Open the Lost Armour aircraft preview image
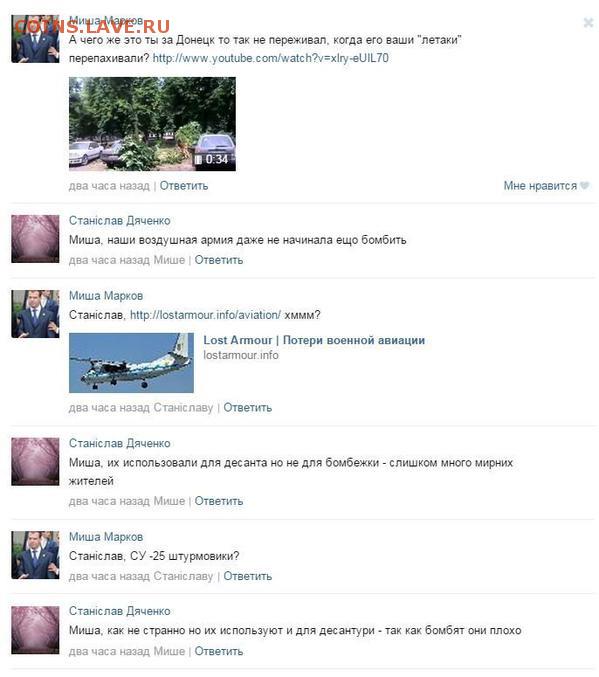 click(x=131, y=363)
